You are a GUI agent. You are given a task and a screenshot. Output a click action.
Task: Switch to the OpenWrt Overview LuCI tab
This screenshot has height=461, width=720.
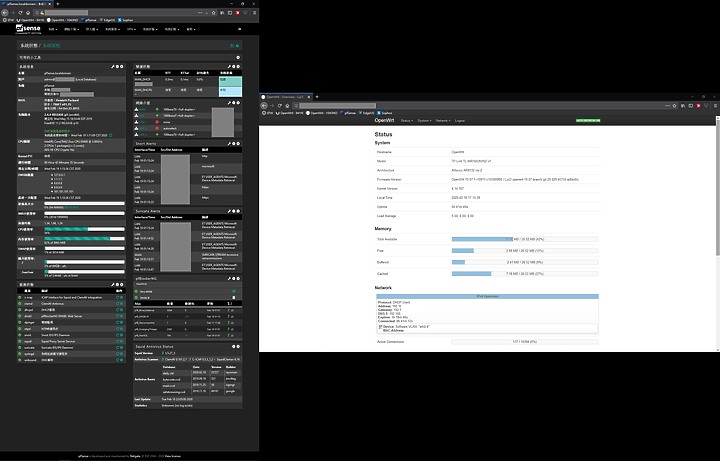click(286, 97)
